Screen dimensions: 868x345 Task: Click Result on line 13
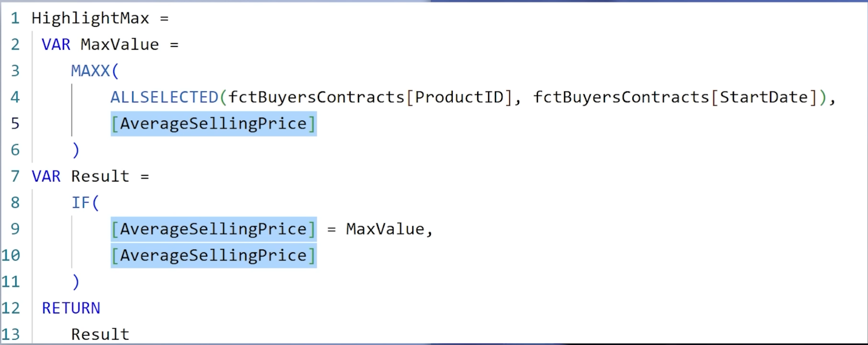[100, 335]
